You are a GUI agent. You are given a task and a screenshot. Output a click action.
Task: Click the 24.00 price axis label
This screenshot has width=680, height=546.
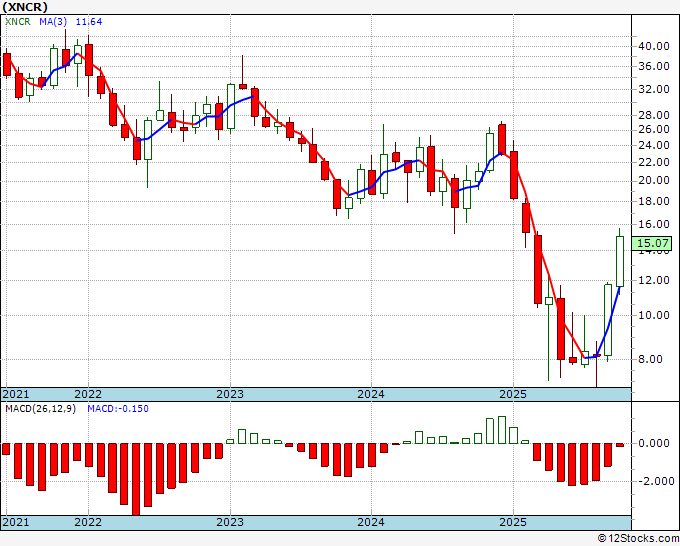[654, 145]
